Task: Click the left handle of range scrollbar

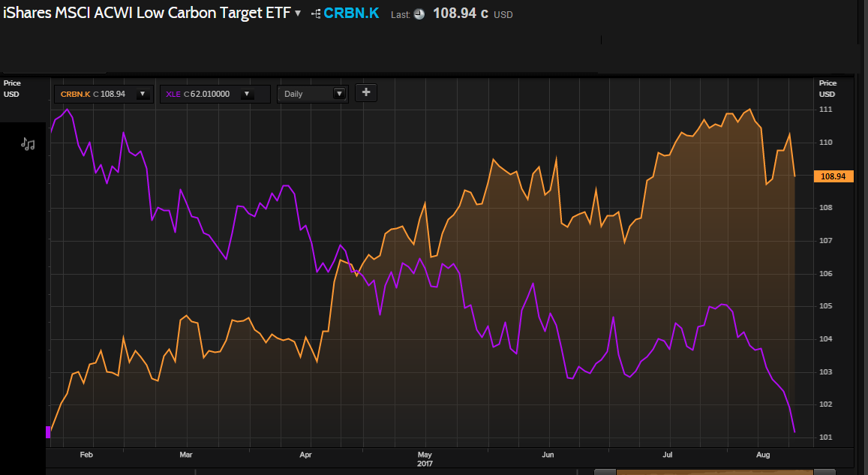Action: click(605, 472)
